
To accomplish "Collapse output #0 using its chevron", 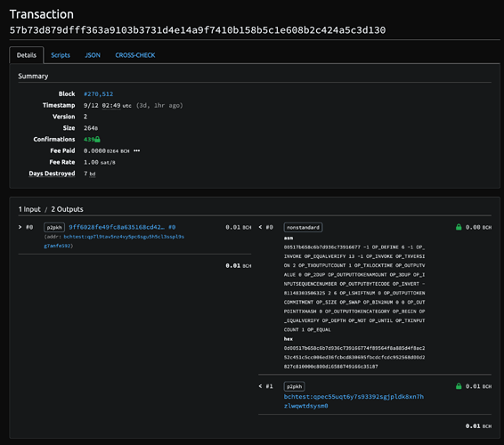I will coord(260,227).
